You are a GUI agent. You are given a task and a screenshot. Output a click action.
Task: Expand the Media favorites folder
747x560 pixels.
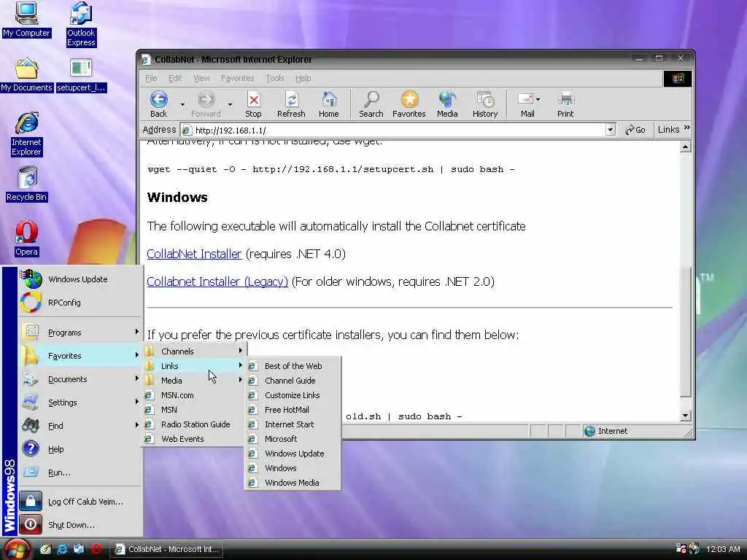pyautogui.click(x=194, y=381)
